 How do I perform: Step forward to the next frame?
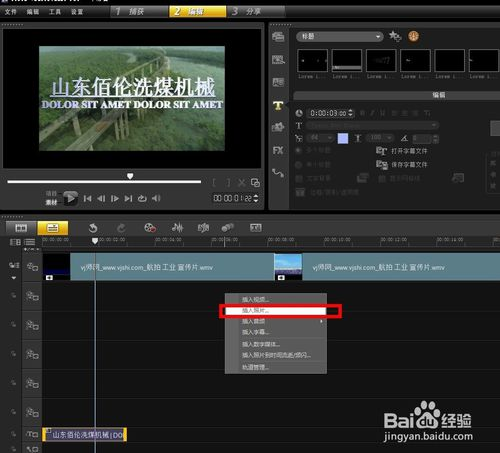115,199
